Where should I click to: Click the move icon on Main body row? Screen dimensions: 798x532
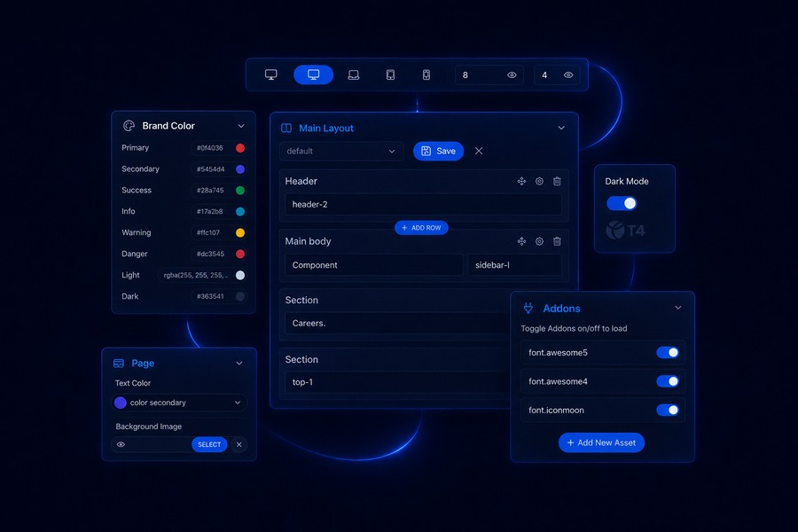(521, 241)
